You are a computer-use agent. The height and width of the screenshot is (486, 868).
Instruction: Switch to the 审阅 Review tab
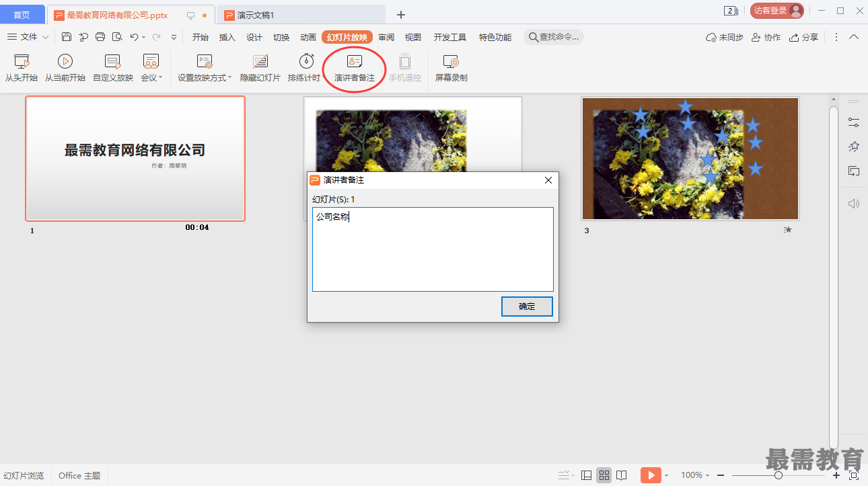point(386,37)
